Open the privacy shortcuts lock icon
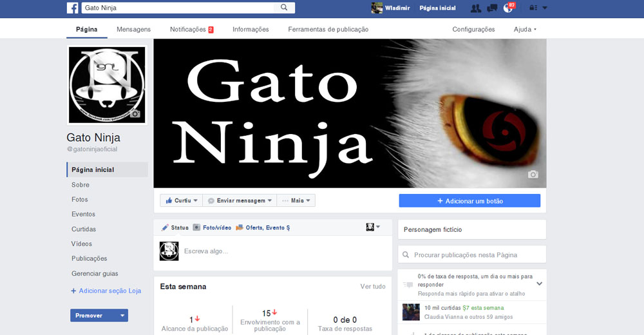The height and width of the screenshot is (335, 644). point(533,8)
